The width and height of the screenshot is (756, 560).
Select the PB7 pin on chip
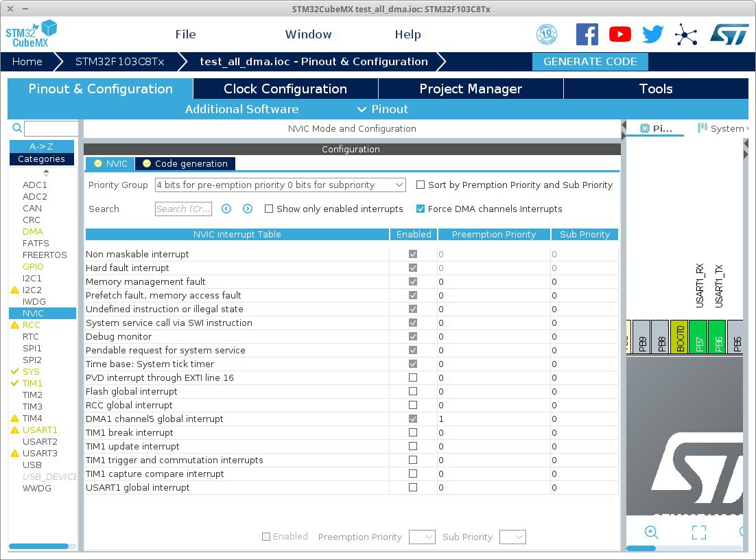pyautogui.click(x=698, y=337)
